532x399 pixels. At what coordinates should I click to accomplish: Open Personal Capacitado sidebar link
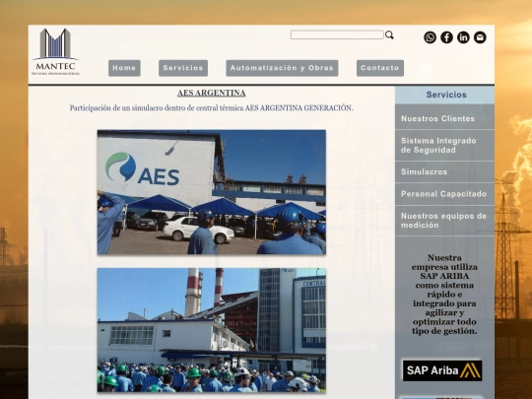tap(444, 194)
